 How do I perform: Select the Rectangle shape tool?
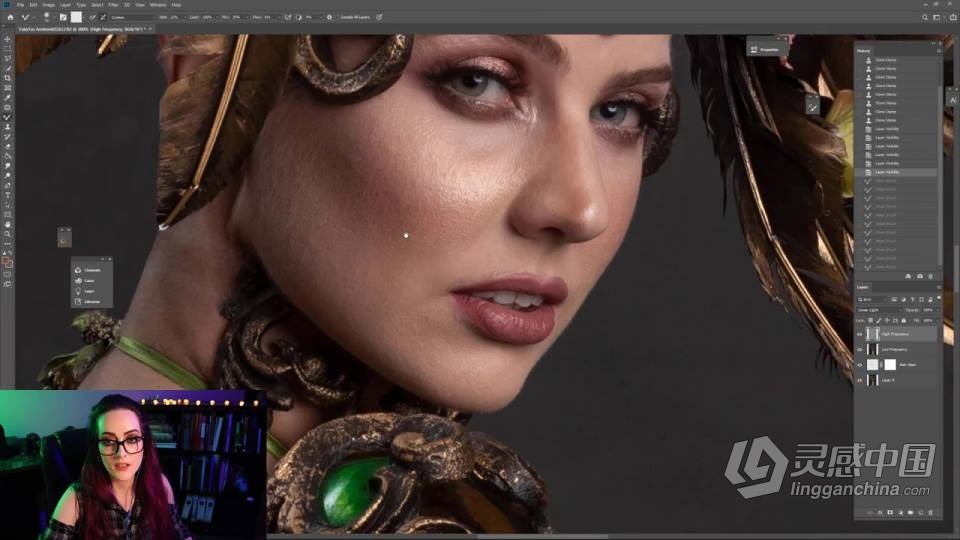point(7,214)
